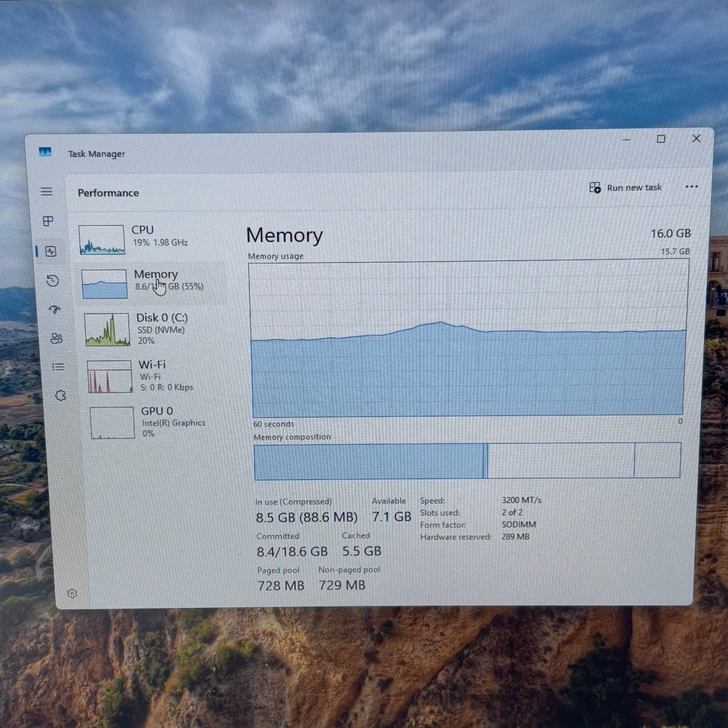Select Disk 0 (C:) entry
This screenshot has height=728, width=728.
click(162, 328)
